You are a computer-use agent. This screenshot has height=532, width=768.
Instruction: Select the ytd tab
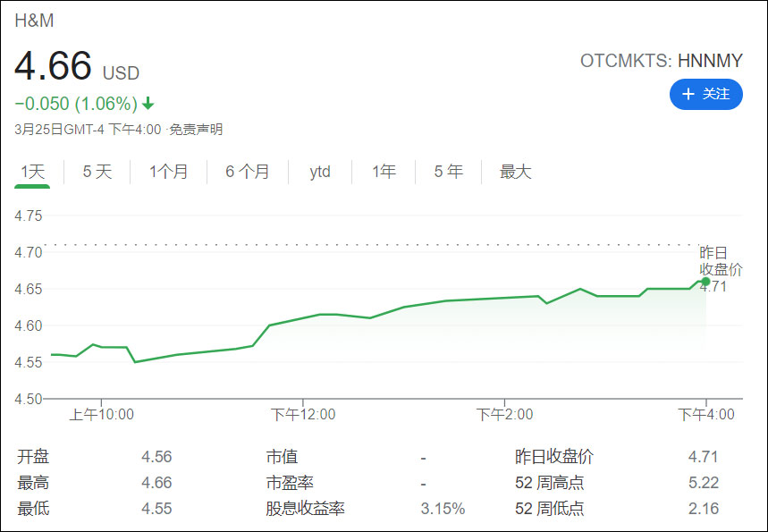[x=320, y=172]
